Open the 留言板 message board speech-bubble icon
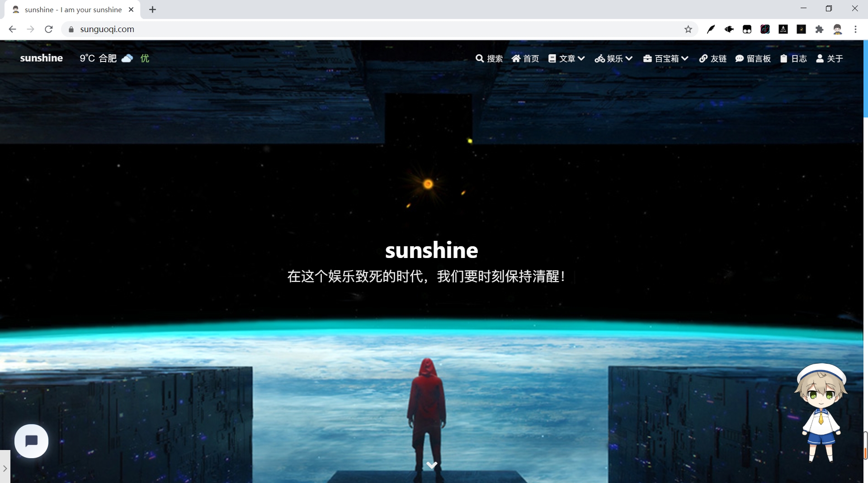 point(739,58)
